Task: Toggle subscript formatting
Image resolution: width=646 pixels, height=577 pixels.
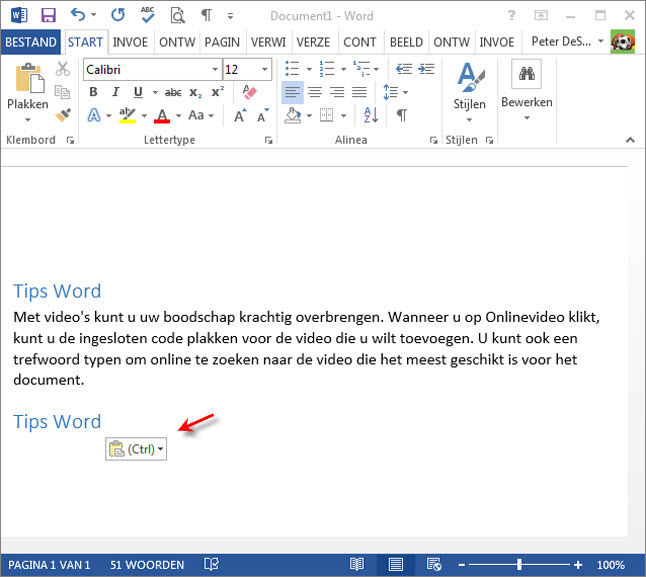Action: pos(195,93)
